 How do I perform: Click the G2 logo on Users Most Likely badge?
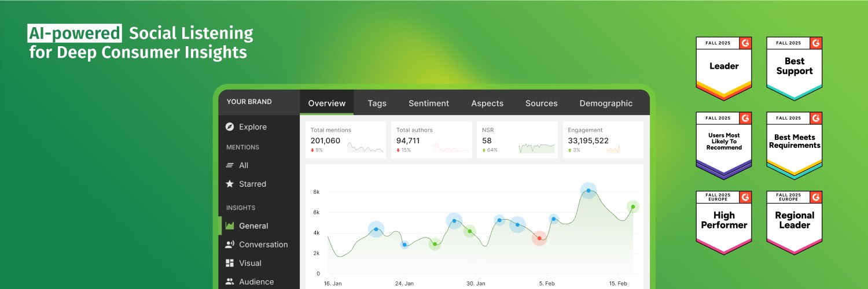tap(745, 118)
